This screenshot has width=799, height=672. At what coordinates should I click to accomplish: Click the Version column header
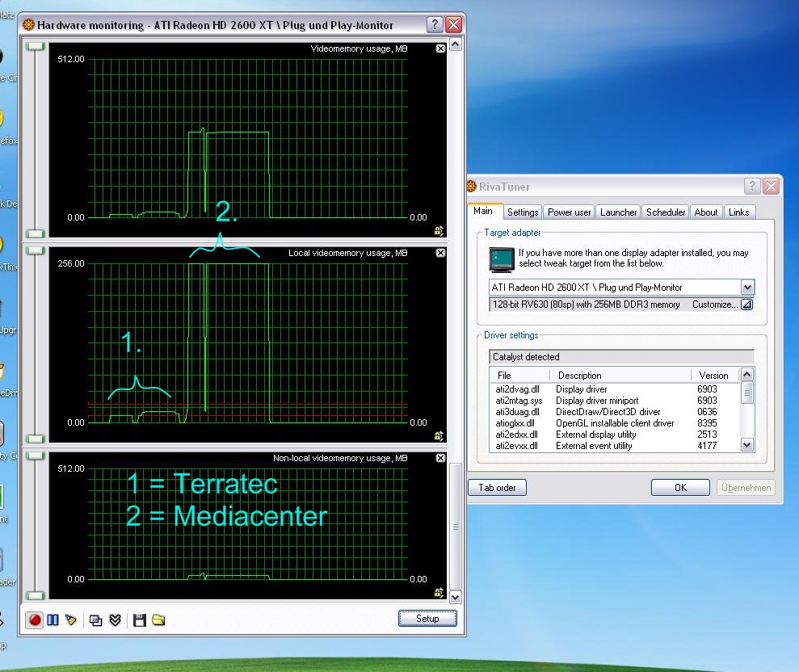(716, 375)
